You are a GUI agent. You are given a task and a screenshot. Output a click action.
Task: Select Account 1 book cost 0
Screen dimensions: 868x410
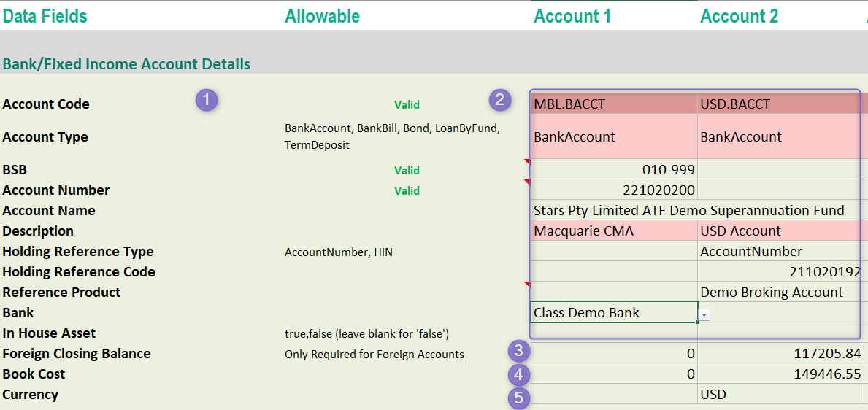point(614,374)
